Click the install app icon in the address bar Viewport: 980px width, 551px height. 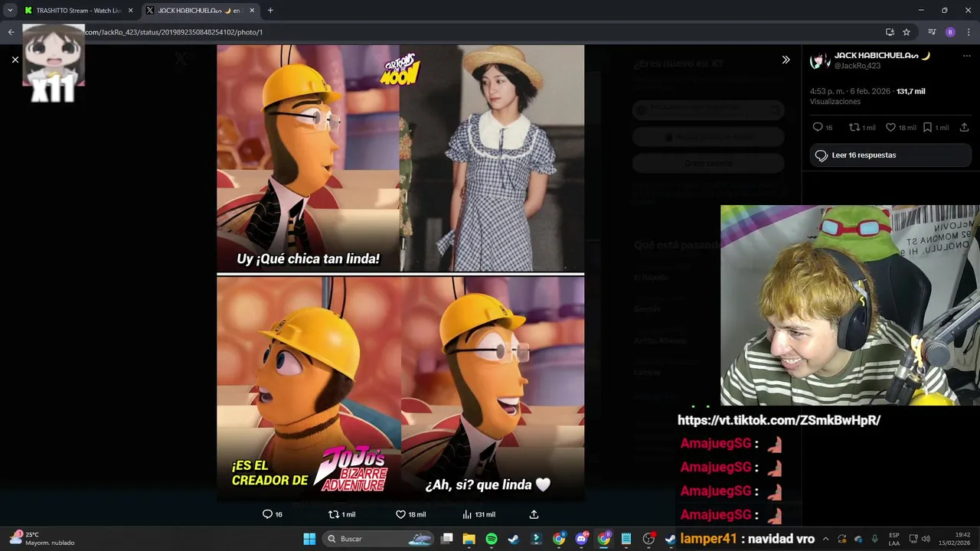pyautogui.click(x=890, y=32)
